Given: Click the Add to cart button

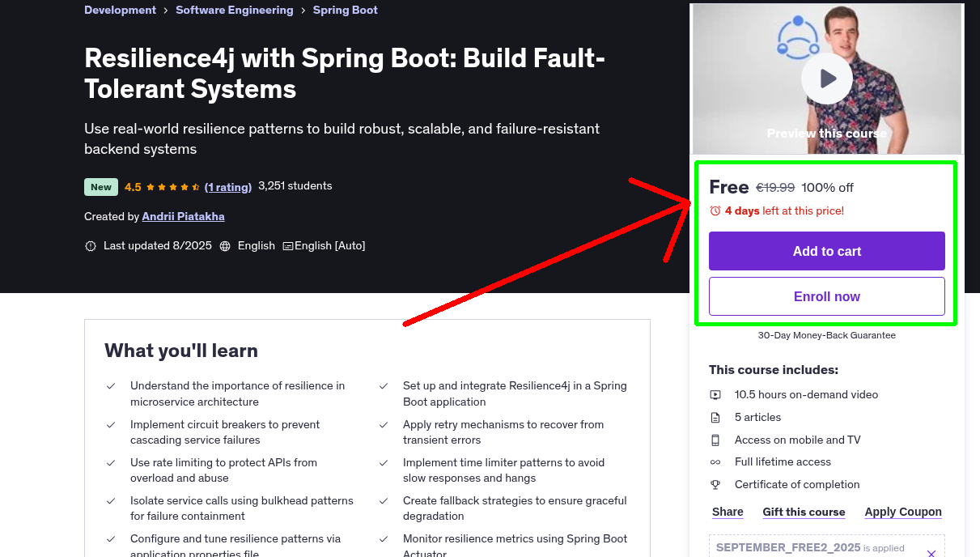Looking at the screenshot, I should [827, 251].
